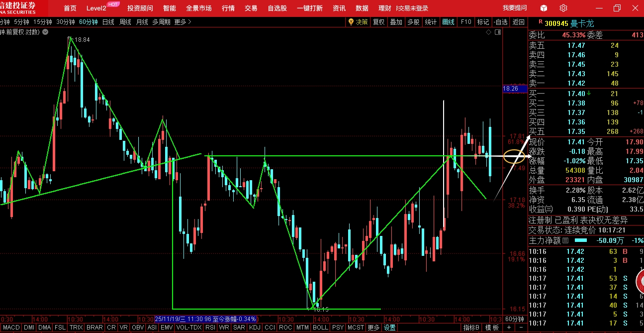Open the 叠加 overlay option
Screen dimensions: 644x333
396,22
